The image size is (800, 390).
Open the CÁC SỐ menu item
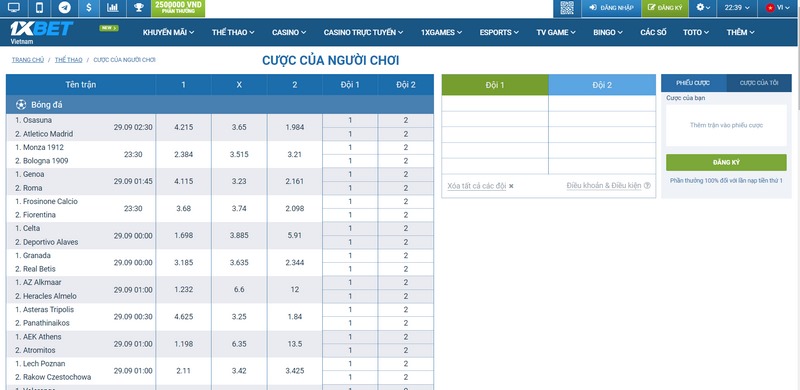pos(653,32)
